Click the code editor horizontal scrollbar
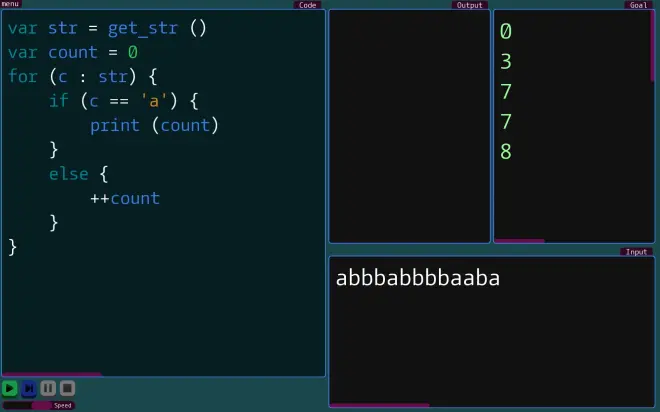The height and width of the screenshot is (412, 660). [x=52, y=374]
